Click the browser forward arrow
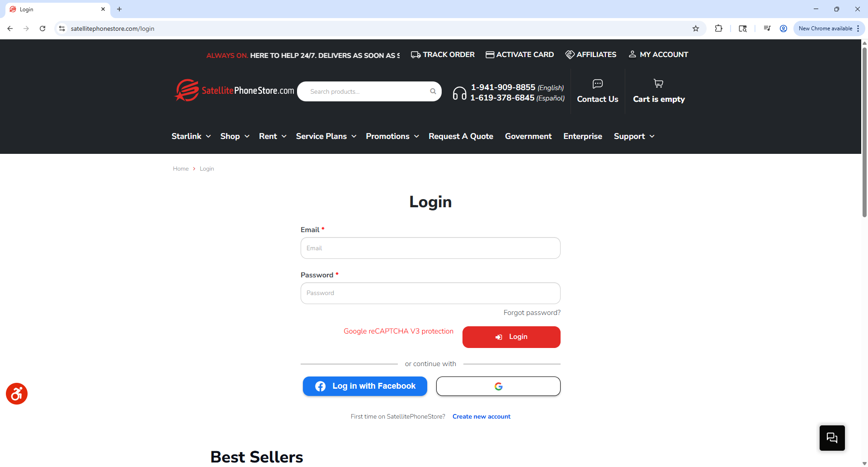Screen dimensions: 868x467 click(26, 29)
